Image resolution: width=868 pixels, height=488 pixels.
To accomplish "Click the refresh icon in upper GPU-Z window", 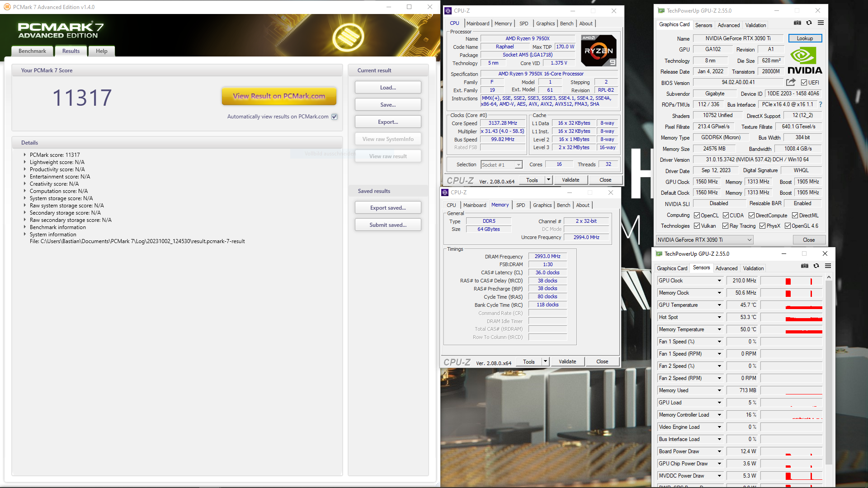I will (809, 23).
